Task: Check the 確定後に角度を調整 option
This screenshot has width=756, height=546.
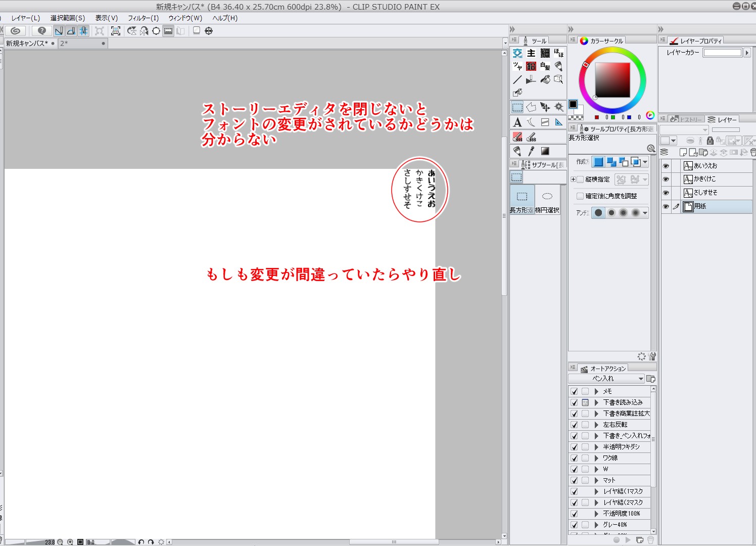Action: click(580, 196)
